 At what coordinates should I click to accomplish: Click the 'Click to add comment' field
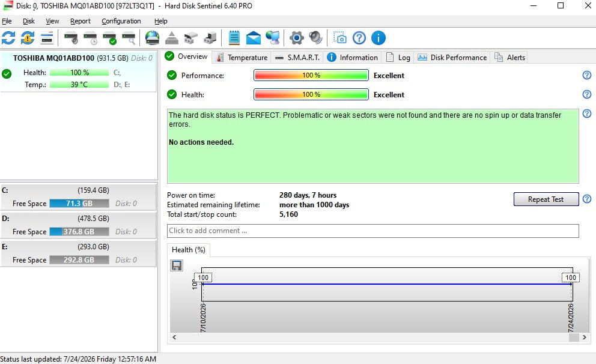(373, 231)
